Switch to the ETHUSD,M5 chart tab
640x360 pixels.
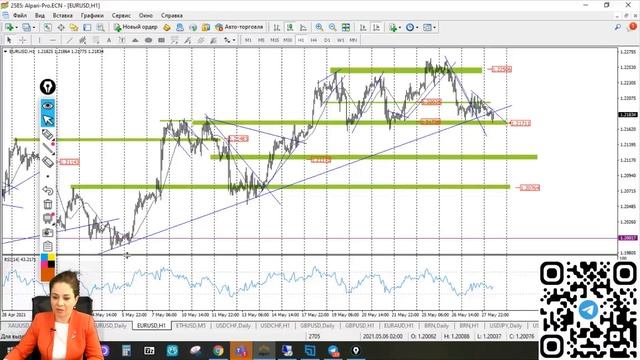pos(191,326)
